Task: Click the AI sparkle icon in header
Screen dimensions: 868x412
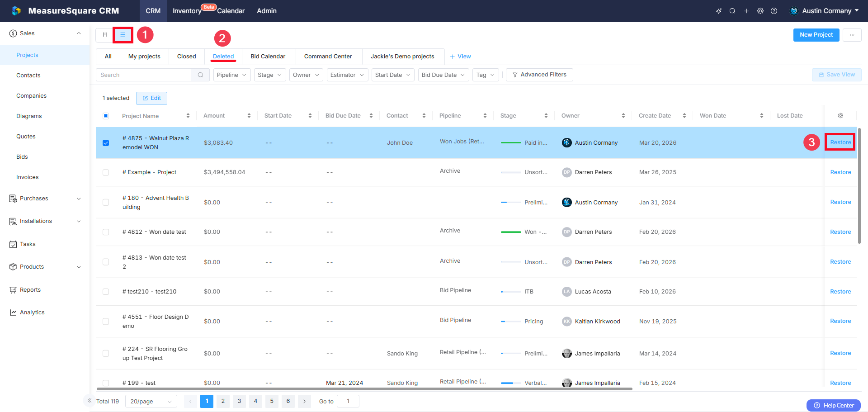Action: [x=719, y=11]
